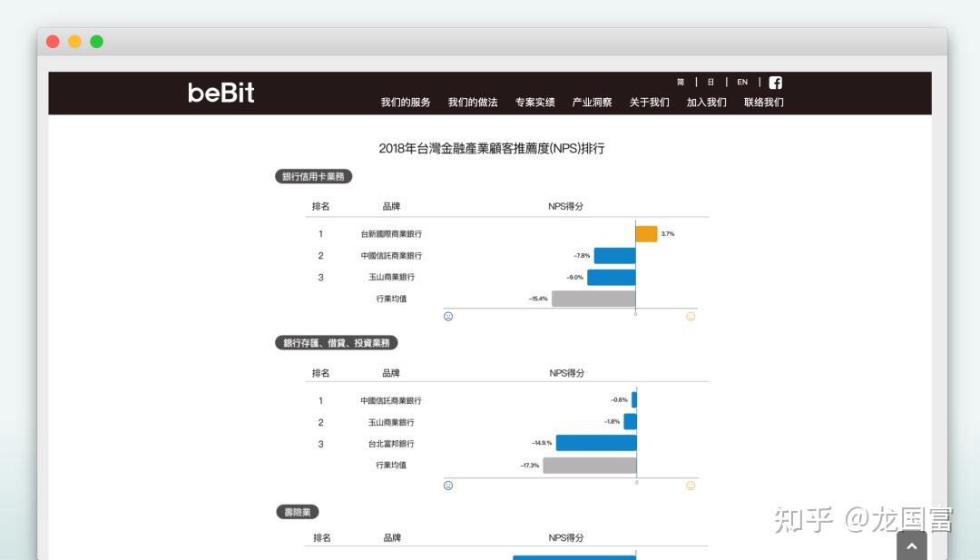
Task: Open the 专案实绩 navigation entry
Action: [534, 102]
